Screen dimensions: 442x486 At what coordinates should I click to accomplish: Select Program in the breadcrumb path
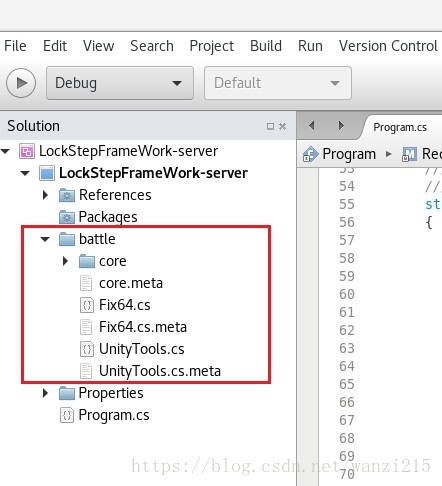[x=349, y=154]
